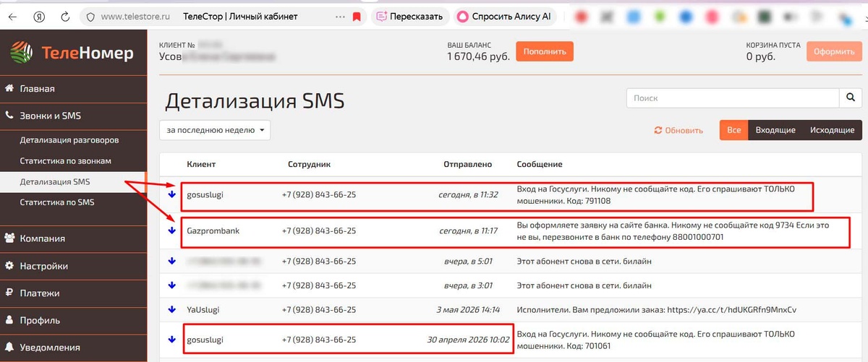868x362 pixels.
Task: Click YaUslugi message with ya.cc link
Action: click(x=656, y=309)
